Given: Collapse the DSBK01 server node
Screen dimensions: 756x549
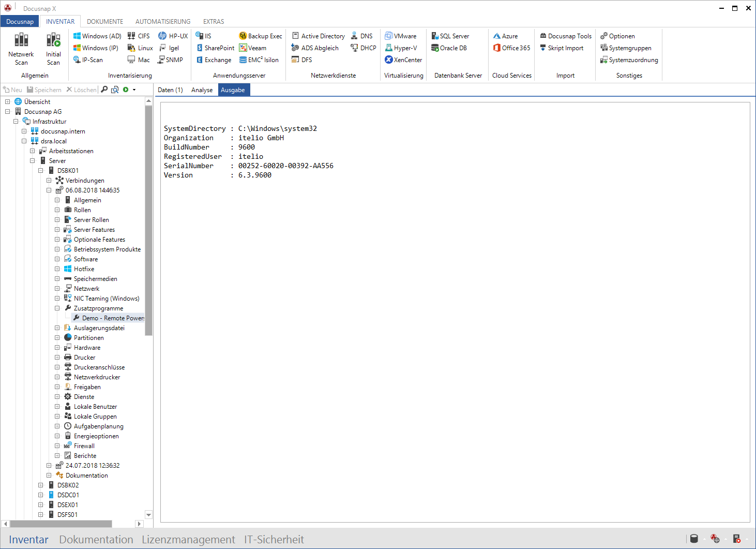Looking at the screenshot, I should point(41,170).
